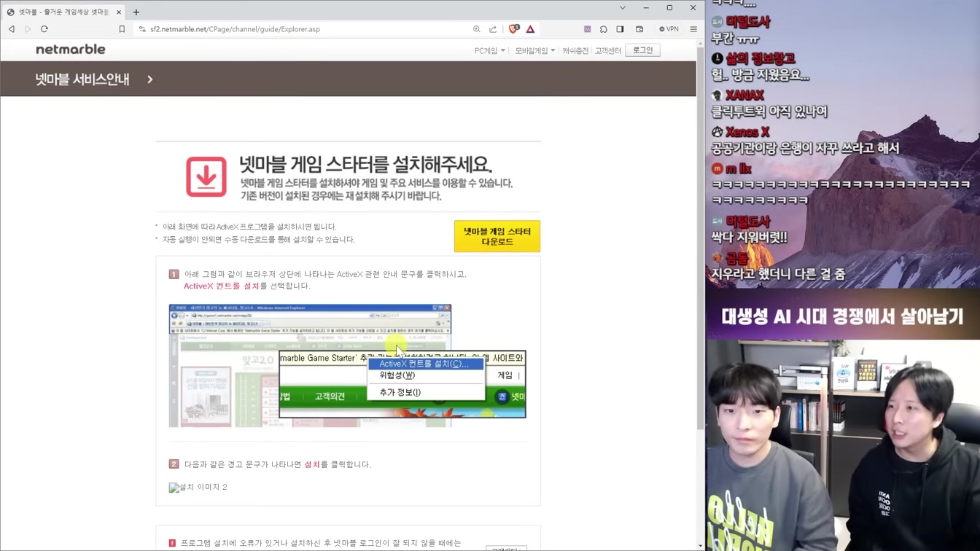Click the broken 설치 이미지 2 image
The width and height of the screenshot is (980, 551).
pyautogui.click(x=198, y=487)
